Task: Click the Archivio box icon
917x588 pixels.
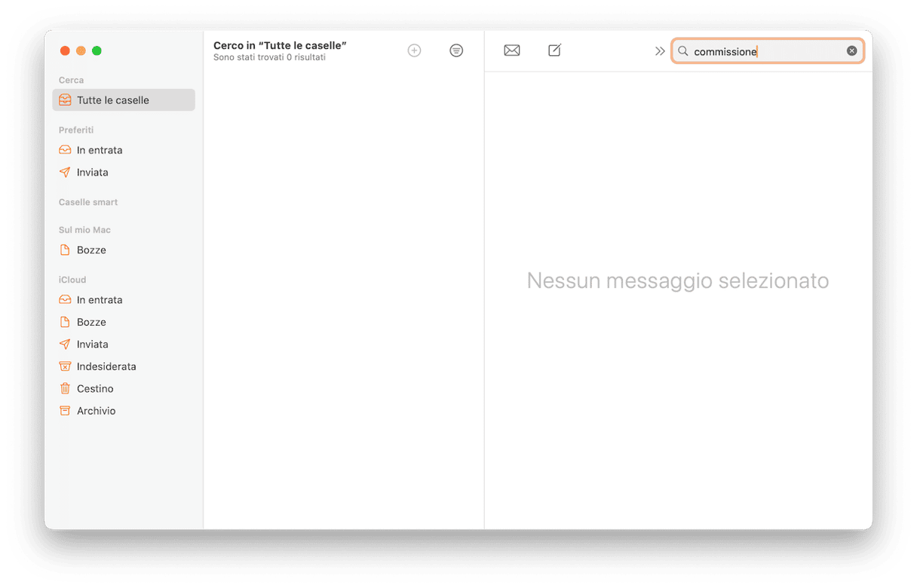Action: (65, 411)
